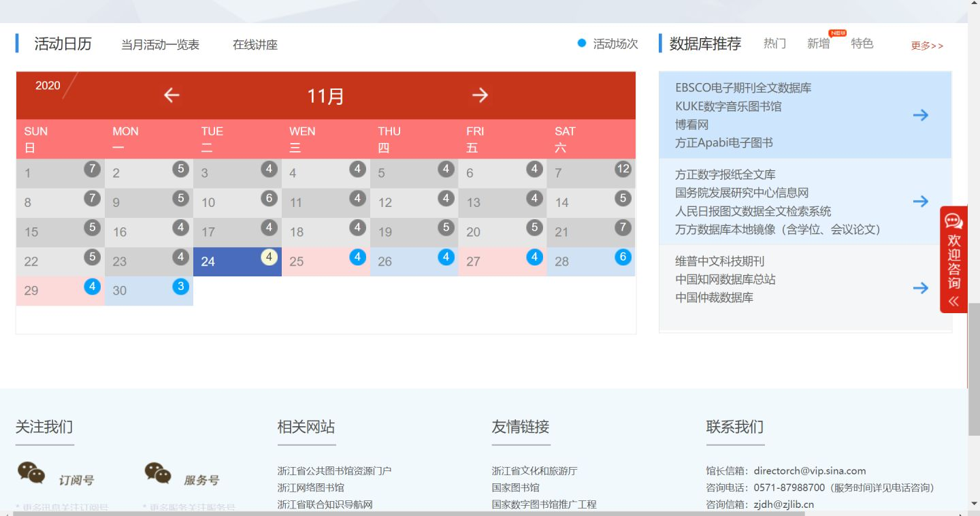Open the 欢迎咨询 chat bubble icon
The image size is (980, 516).
click(x=953, y=221)
